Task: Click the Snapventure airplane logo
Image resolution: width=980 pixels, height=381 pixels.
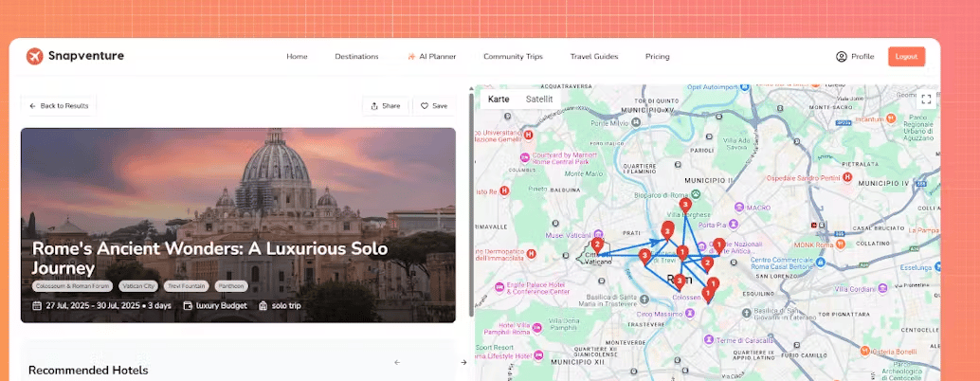Action: (35, 56)
